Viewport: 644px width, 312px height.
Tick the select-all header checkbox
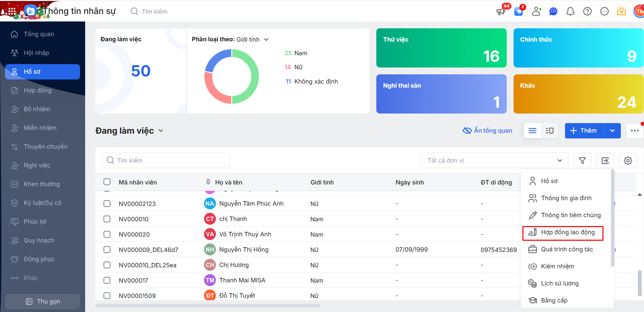point(107,182)
